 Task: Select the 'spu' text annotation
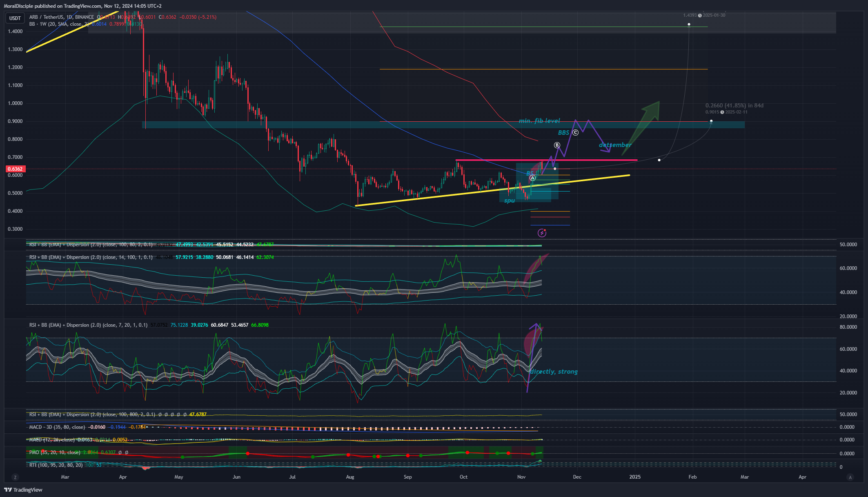pos(510,201)
